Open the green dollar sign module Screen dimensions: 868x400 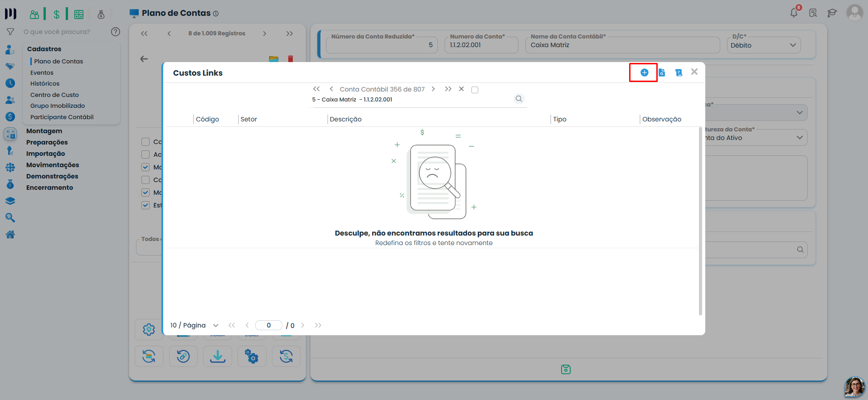[x=56, y=14]
